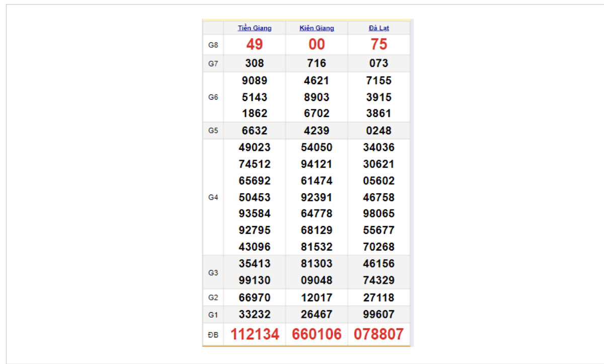Pick G4 number 49023

[255, 147]
